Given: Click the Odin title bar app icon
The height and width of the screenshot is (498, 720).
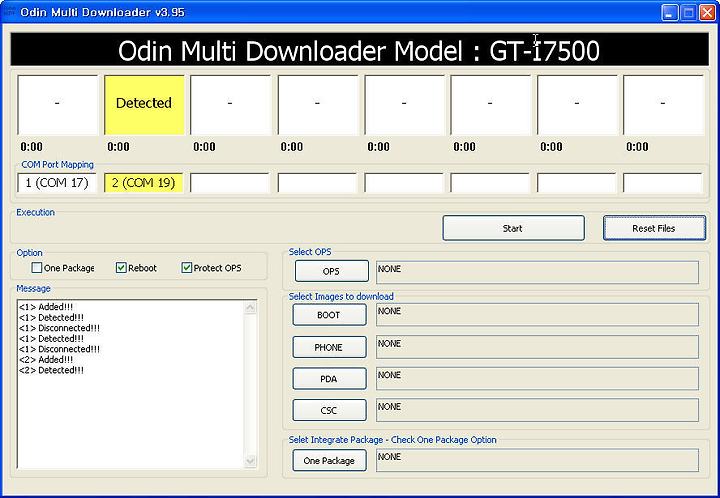Looking at the screenshot, I should pyautogui.click(x=8, y=11).
